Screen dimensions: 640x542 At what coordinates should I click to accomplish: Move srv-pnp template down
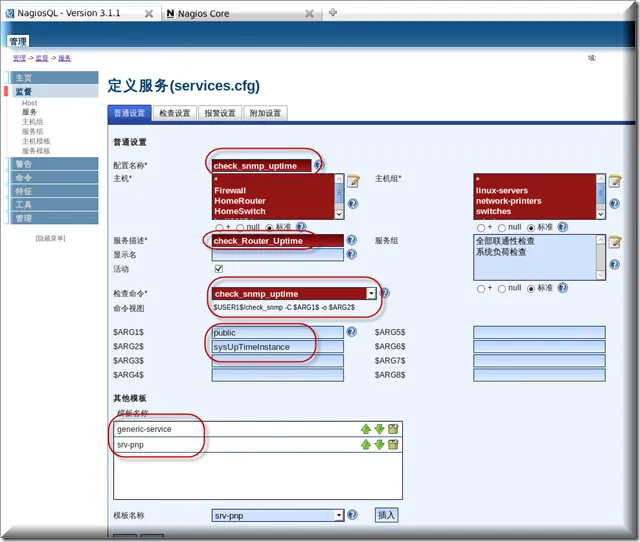[x=380, y=444]
